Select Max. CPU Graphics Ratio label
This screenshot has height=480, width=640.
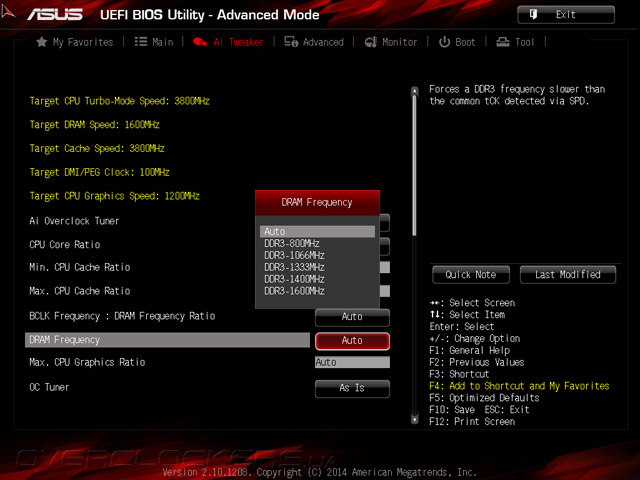coord(87,362)
